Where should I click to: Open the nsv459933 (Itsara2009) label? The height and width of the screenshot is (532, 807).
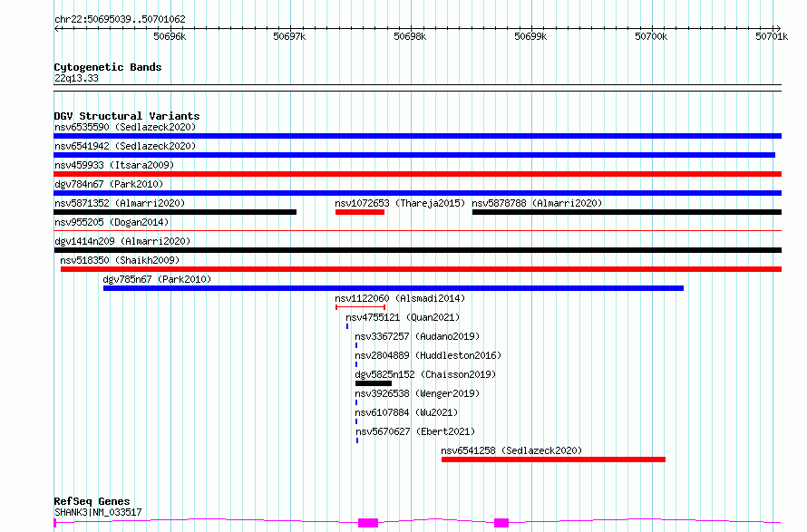(114, 165)
